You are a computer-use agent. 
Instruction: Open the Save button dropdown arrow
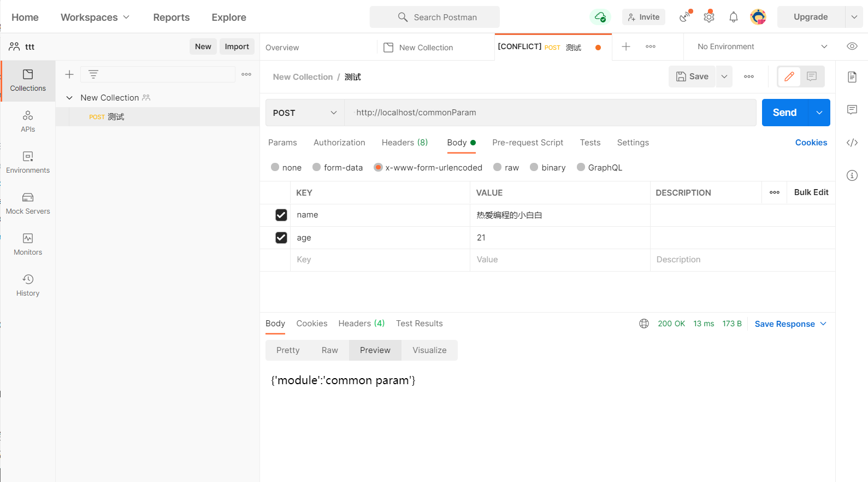point(724,77)
